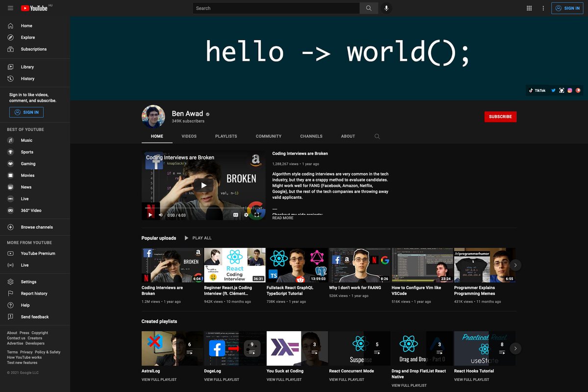Open the Patreon link on the banner

pos(578,90)
